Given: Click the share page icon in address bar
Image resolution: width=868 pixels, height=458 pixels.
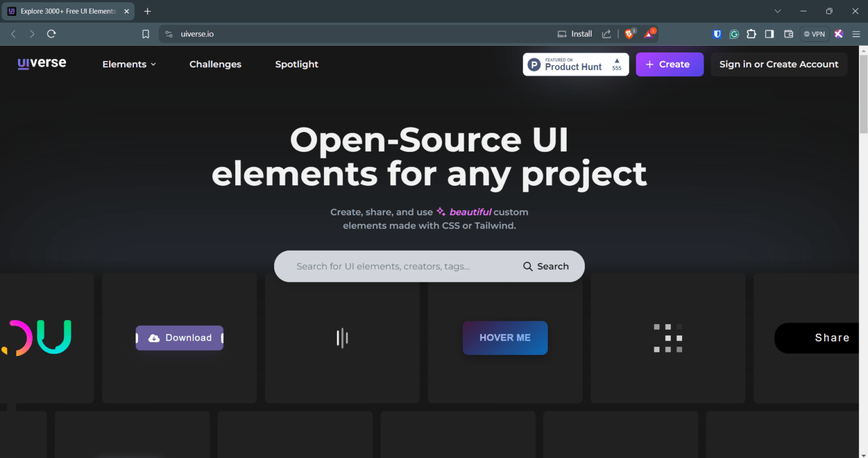Looking at the screenshot, I should pos(606,33).
